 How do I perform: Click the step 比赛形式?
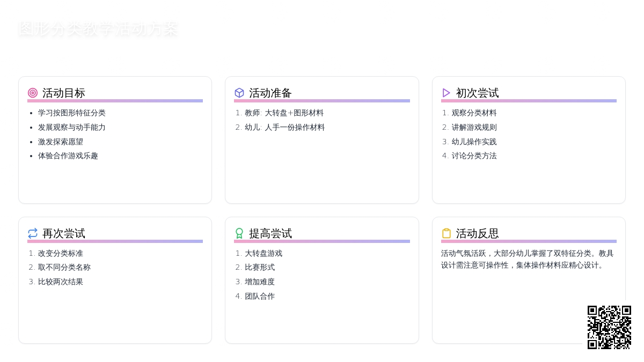[x=260, y=268]
